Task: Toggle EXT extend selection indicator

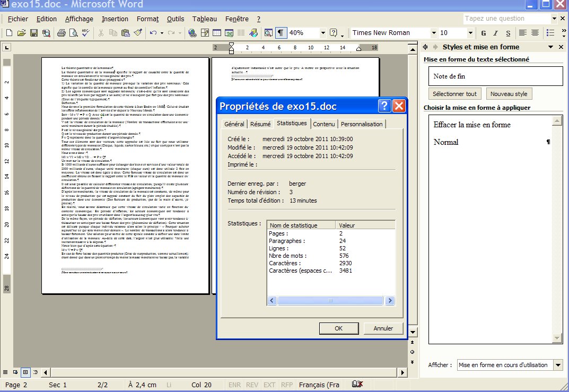Action: pos(269,385)
